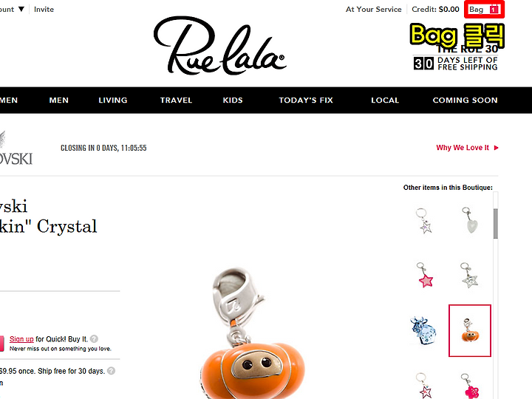
Task: Click the help icon beside Ship free for 30 days
Action: coord(111,371)
